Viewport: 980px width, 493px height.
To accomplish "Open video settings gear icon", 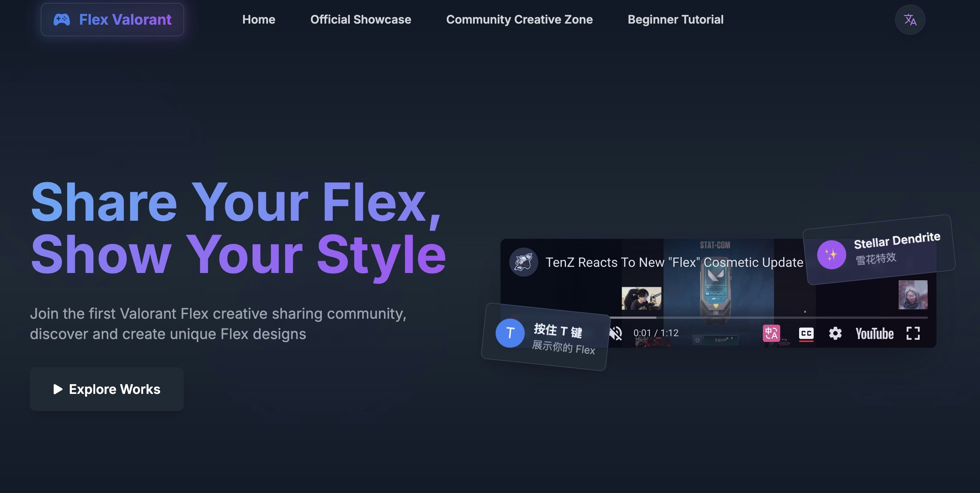I will tap(835, 333).
